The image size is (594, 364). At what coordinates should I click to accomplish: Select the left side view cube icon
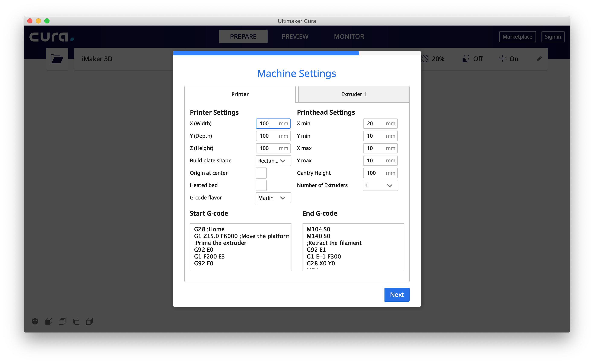tap(76, 321)
